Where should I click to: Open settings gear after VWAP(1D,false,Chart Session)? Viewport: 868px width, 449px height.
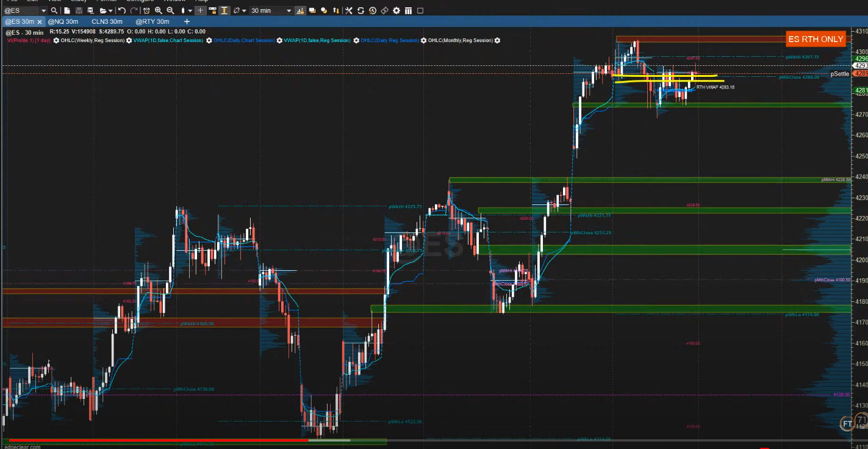coord(209,40)
